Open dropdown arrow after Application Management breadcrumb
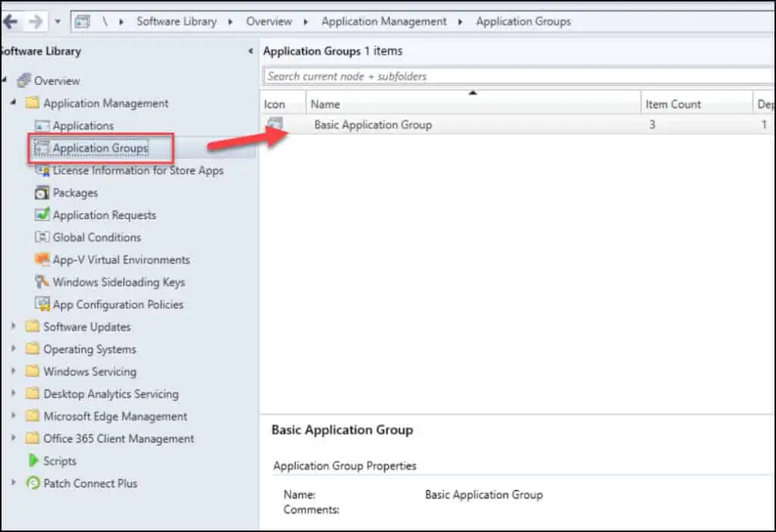This screenshot has height=532, width=776. click(460, 22)
